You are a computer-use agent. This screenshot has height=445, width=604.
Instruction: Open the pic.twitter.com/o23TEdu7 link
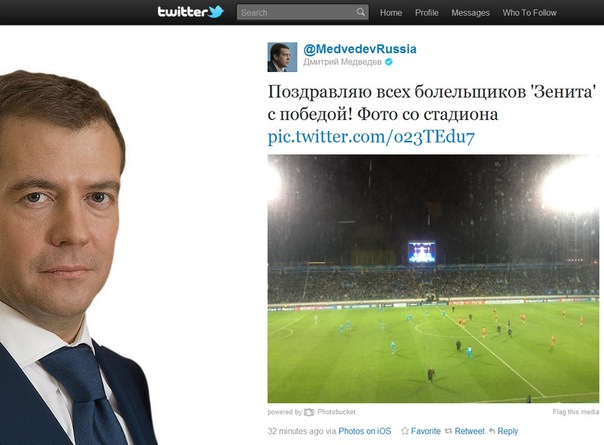(371, 136)
